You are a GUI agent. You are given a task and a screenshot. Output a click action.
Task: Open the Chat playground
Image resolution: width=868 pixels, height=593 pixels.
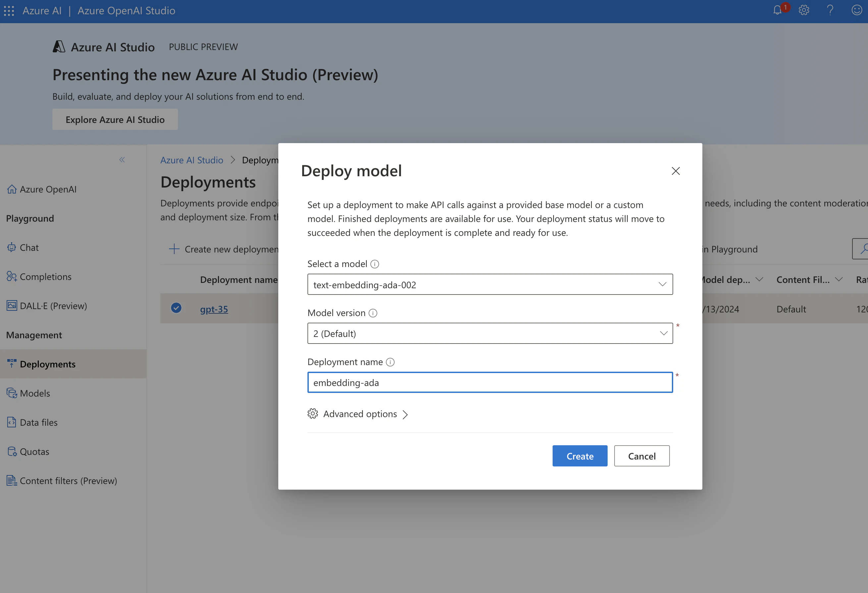click(x=23, y=247)
